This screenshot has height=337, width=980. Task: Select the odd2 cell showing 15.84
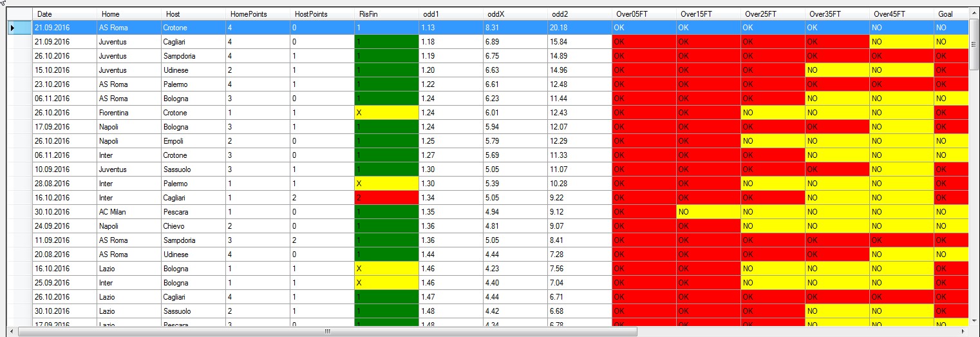click(x=580, y=42)
